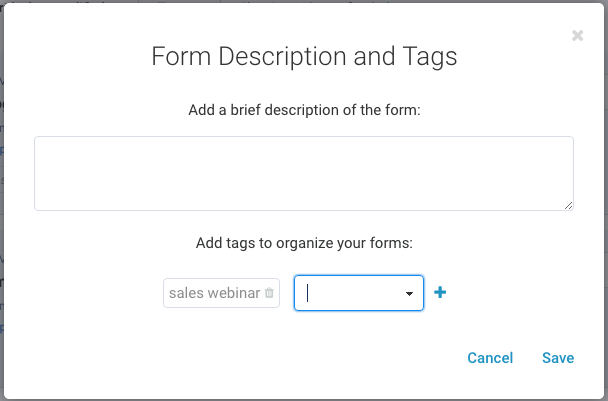
Task: Save the form description and tags
Action: tap(558, 358)
